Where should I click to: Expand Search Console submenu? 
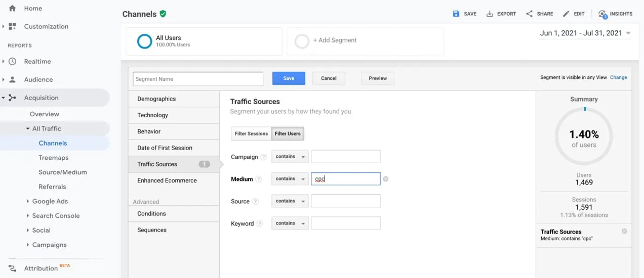pyautogui.click(x=28, y=216)
